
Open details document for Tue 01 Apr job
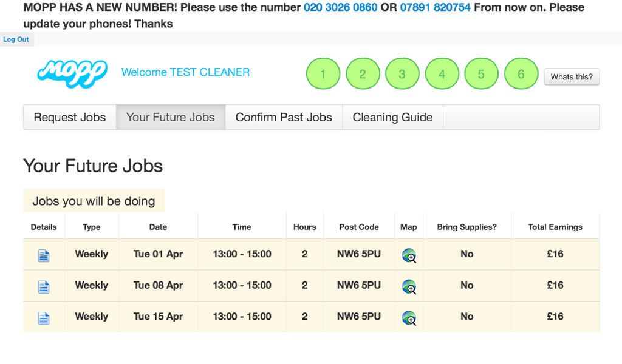pos(44,256)
